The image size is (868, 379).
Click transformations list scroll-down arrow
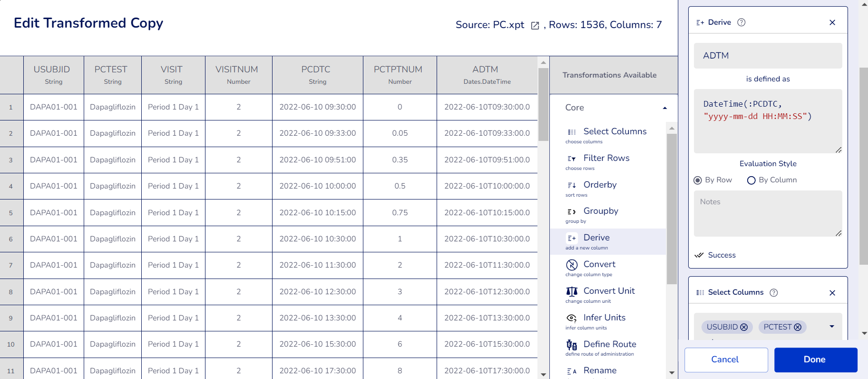pos(672,373)
